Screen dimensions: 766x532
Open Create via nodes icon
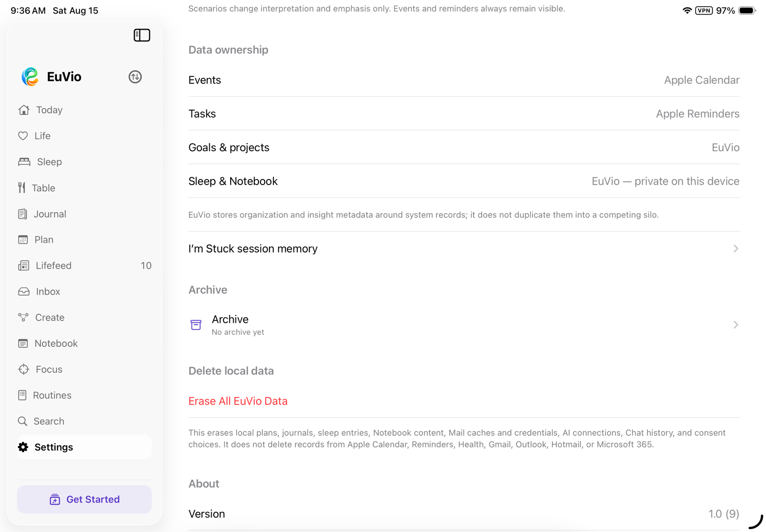click(23, 317)
